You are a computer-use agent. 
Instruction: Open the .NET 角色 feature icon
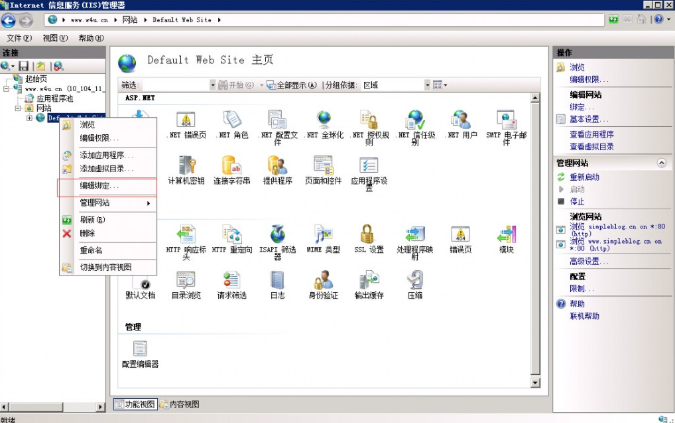(x=232, y=120)
